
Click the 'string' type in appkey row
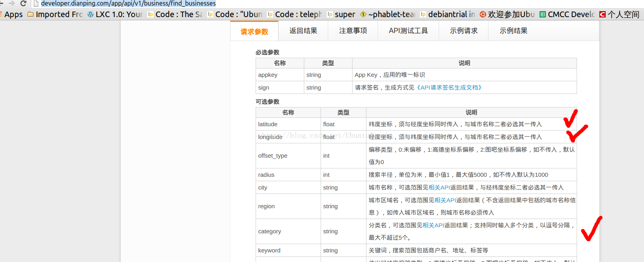pyautogui.click(x=313, y=75)
